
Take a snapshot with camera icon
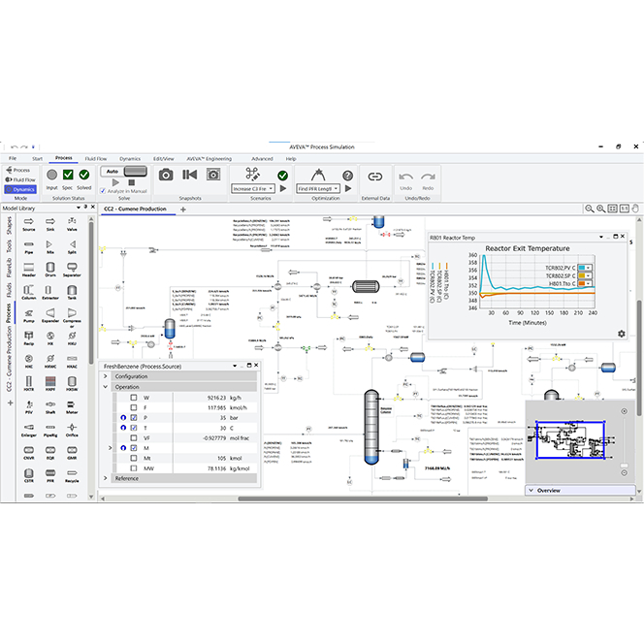pyautogui.click(x=166, y=175)
